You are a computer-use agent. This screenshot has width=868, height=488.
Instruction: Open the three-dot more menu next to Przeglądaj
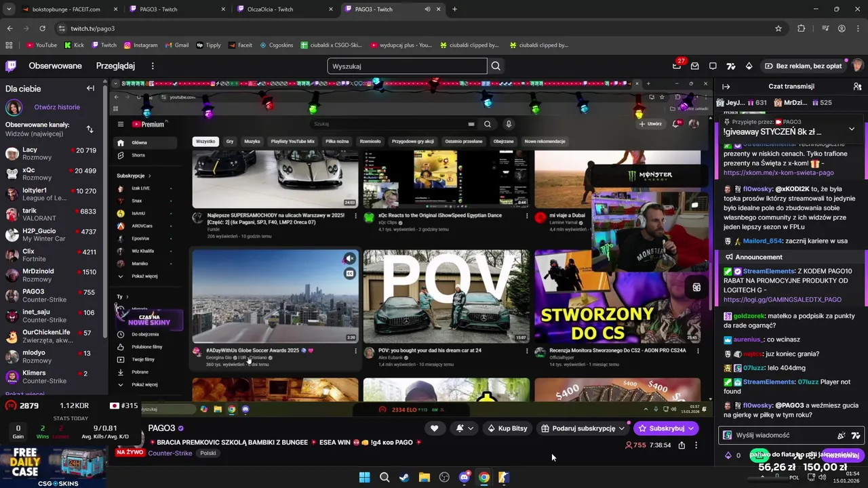tap(153, 66)
